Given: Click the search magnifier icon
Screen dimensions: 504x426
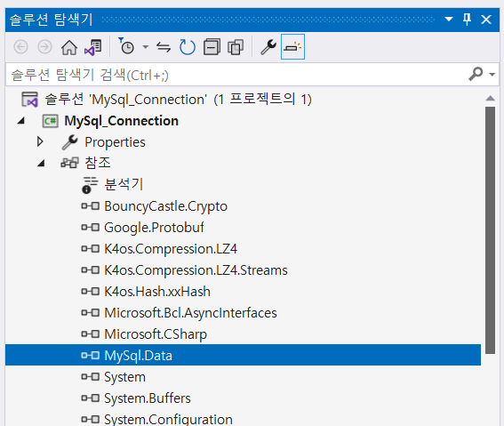Looking at the screenshot, I should click(476, 74).
